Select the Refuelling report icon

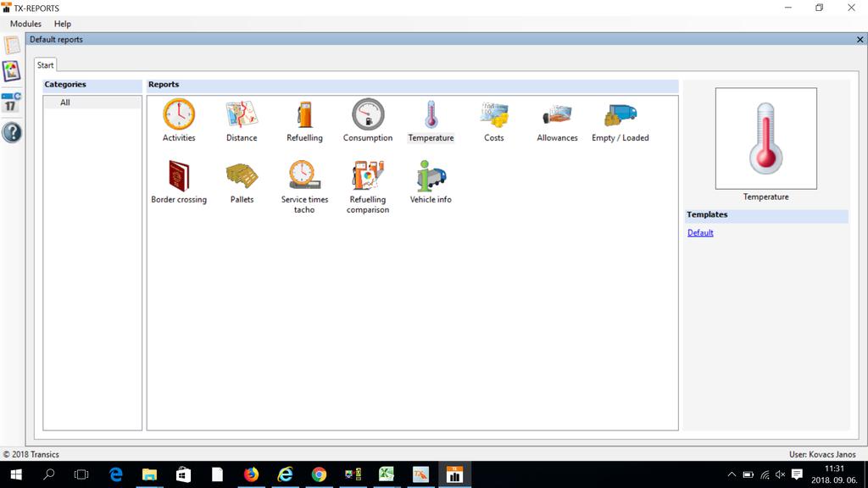click(x=304, y=120)
